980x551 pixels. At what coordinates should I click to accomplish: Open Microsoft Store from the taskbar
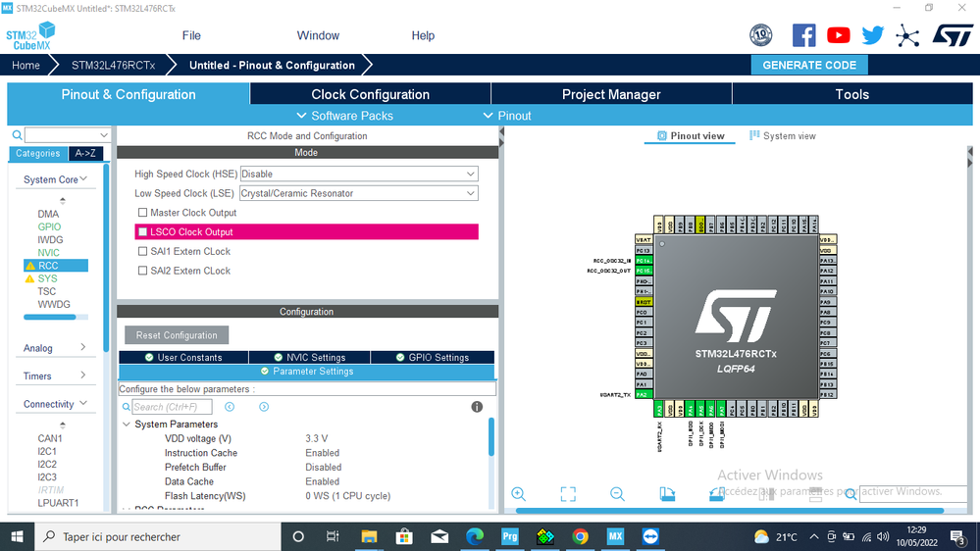(x=404, y=536)
